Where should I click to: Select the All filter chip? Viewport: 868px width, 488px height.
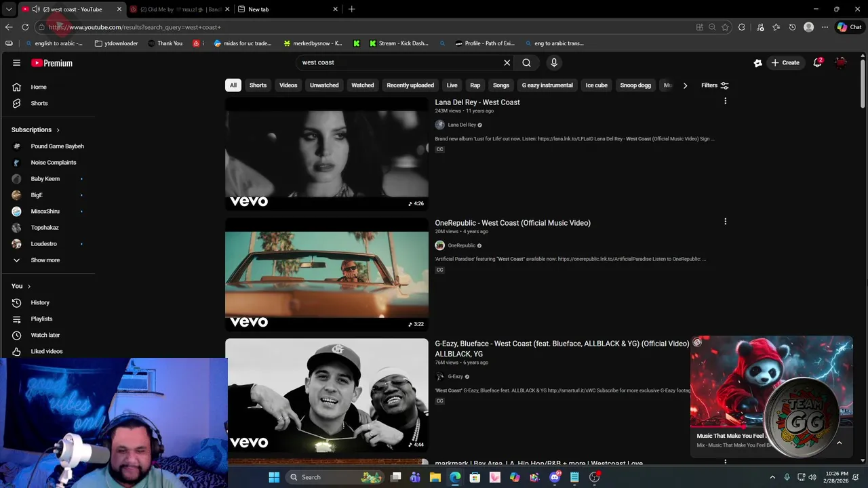click(x=233, y=85)
